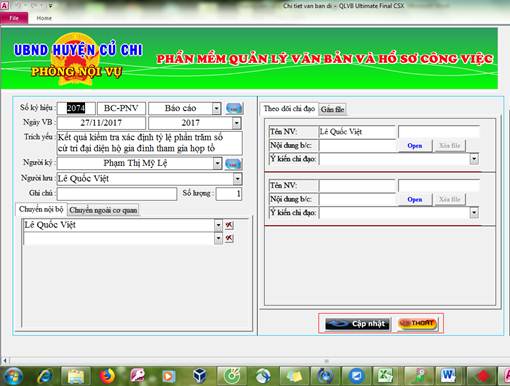Expand second Ý kiến chỉ đạo dropdown
The width and height of the screenshot is (510, 386).
[474, 212]
